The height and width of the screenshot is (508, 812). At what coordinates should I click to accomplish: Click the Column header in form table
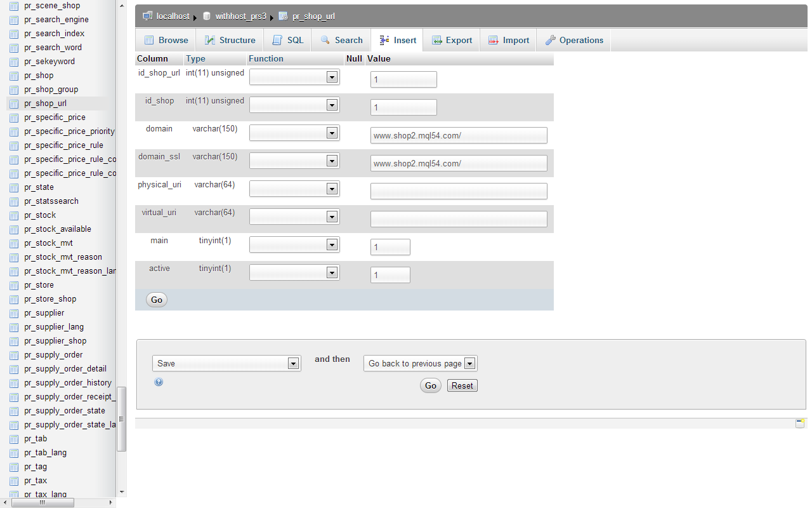pos(152,58)
